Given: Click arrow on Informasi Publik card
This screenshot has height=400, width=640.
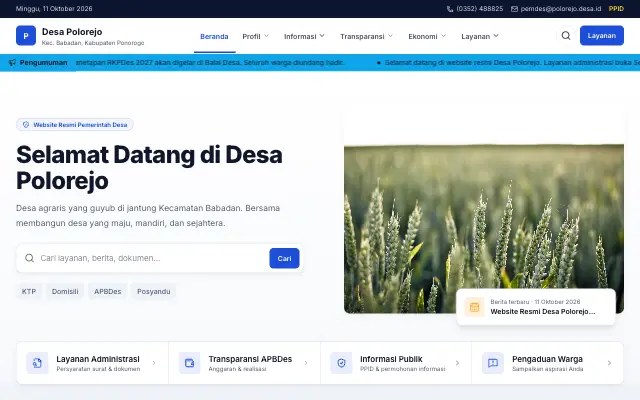Looking at the screenshot, I should point(457,363).
